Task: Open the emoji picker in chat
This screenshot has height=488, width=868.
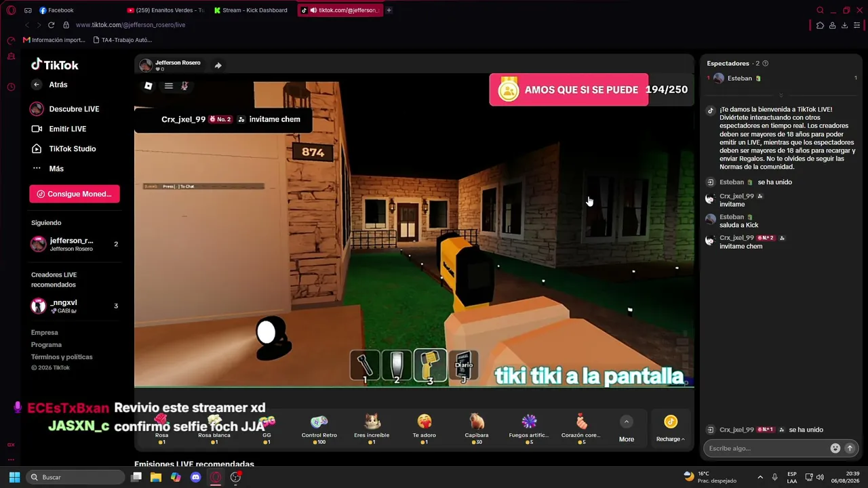Action: click(835, 448)
